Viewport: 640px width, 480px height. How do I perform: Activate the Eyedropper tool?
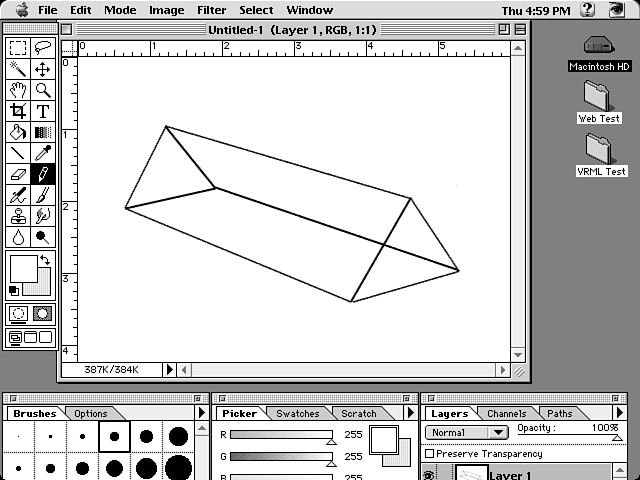[x=43, y=153]
